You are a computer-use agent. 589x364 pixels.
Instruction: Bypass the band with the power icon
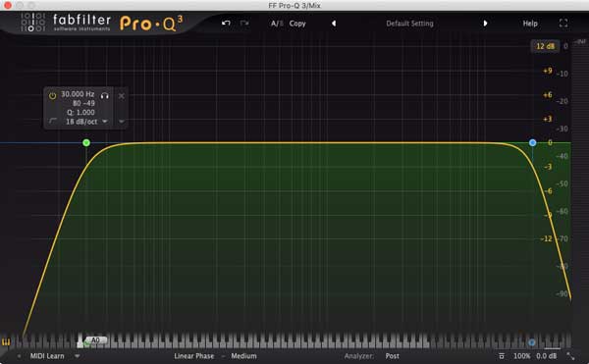[53, 96]
